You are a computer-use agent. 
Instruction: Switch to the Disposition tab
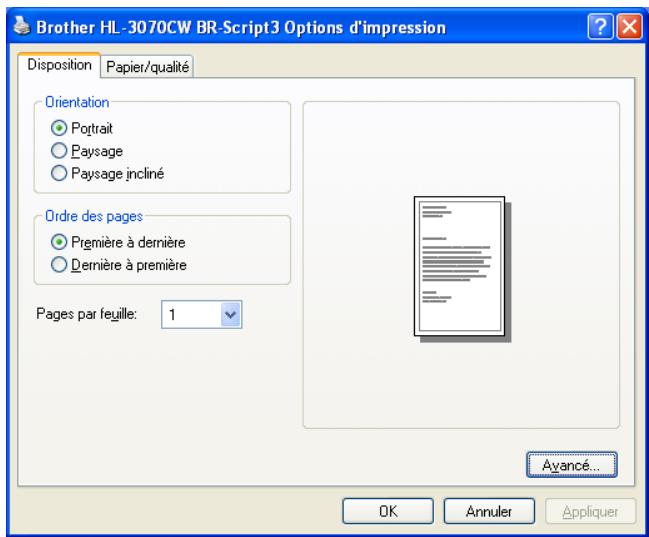coord(59,65)
